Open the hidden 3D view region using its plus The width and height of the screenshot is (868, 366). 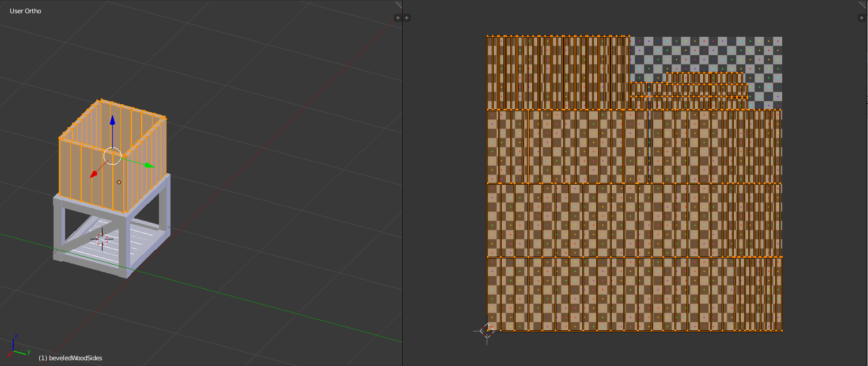[x=397, y=18]
